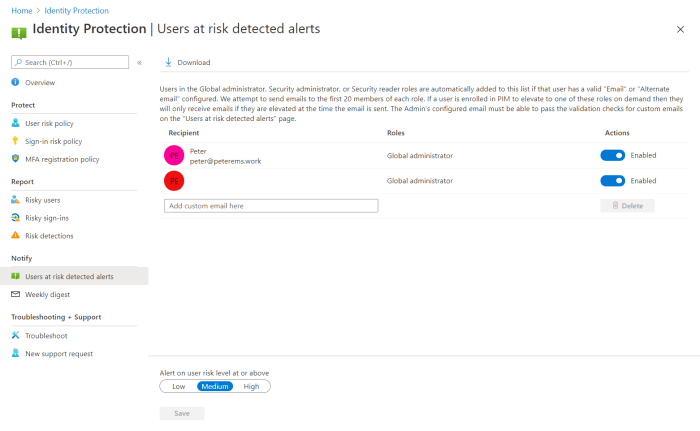The height and width of the screenshot is (431, 700).
Task: Click the Download button in toolbar
Action: click(187, 62)
